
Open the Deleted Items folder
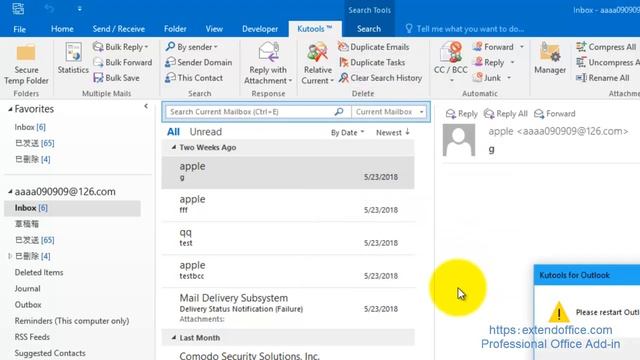coord(39,272)
